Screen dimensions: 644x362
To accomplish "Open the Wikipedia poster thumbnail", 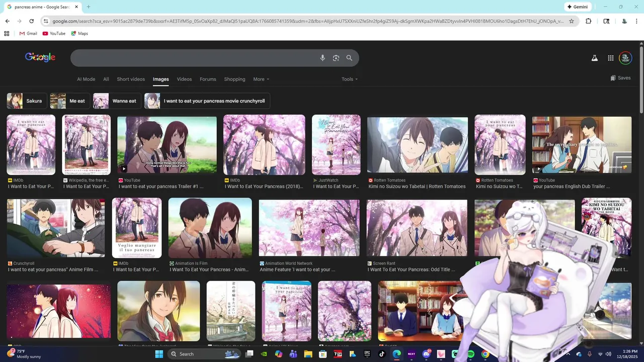I will click(86, 145).
